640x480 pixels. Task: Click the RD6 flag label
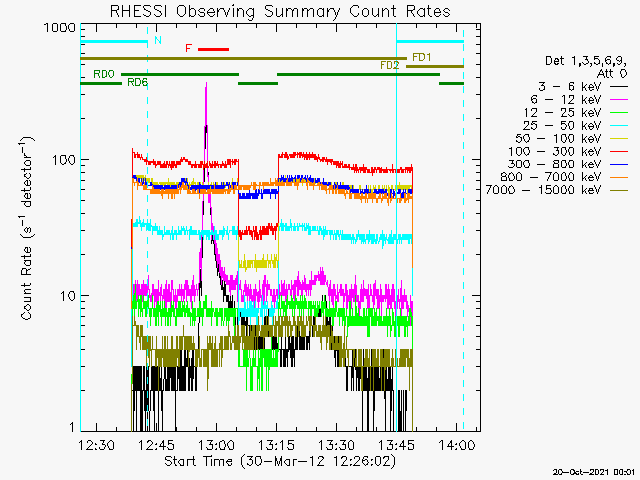138,82
